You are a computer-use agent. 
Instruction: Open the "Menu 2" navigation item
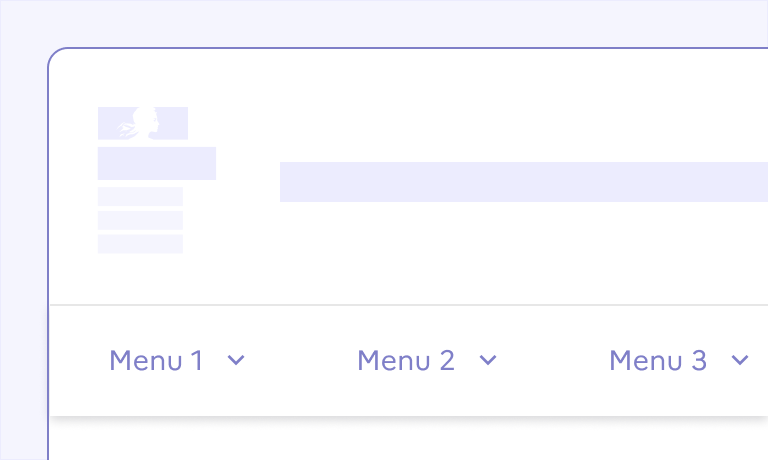tap(406, 360)
